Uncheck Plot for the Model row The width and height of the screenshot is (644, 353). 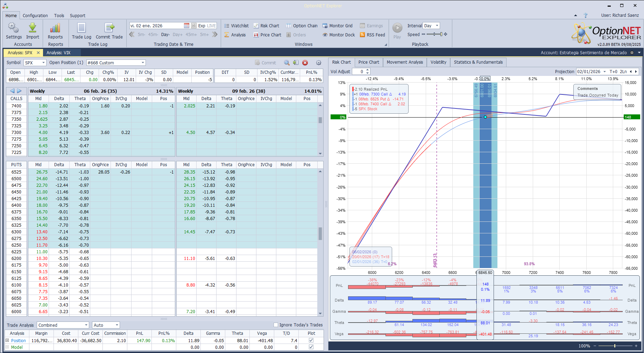click(x=311, y=347)
